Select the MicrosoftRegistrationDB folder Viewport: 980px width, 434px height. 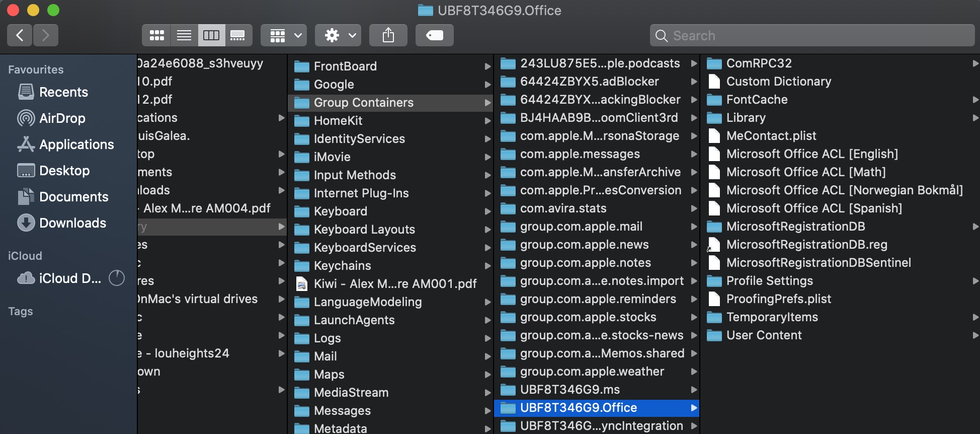[x=840, y=226]
